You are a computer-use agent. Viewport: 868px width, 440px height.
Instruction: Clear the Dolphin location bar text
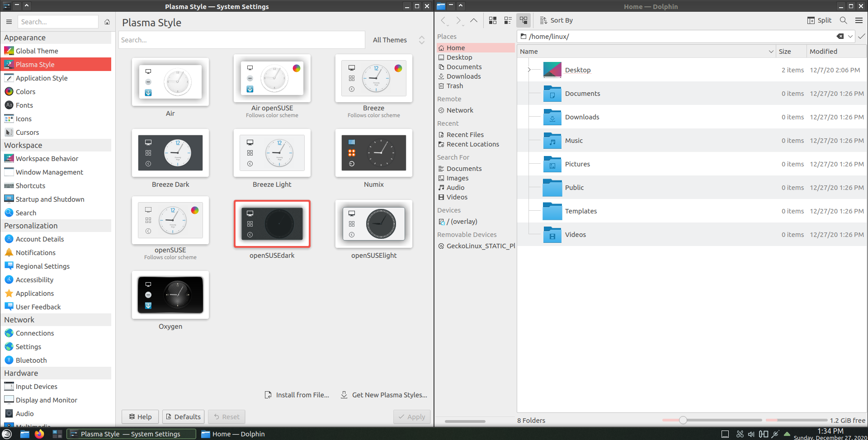[x=840, y=37]
